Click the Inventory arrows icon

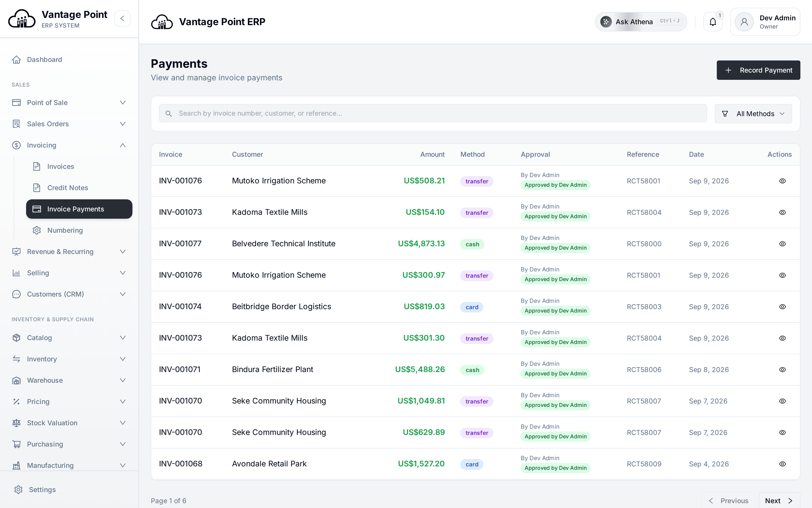(x=16, y=359)
